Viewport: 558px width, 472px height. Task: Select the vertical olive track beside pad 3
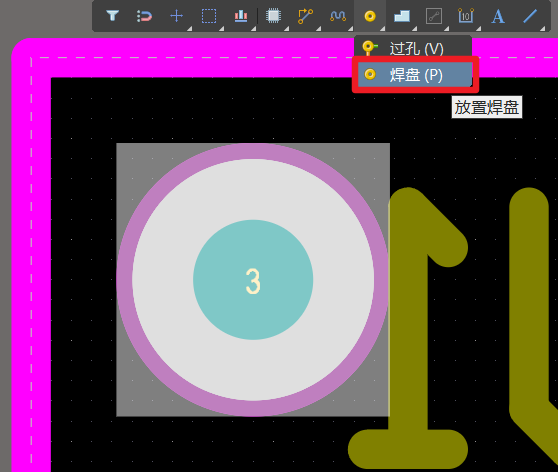pos(408,320)
